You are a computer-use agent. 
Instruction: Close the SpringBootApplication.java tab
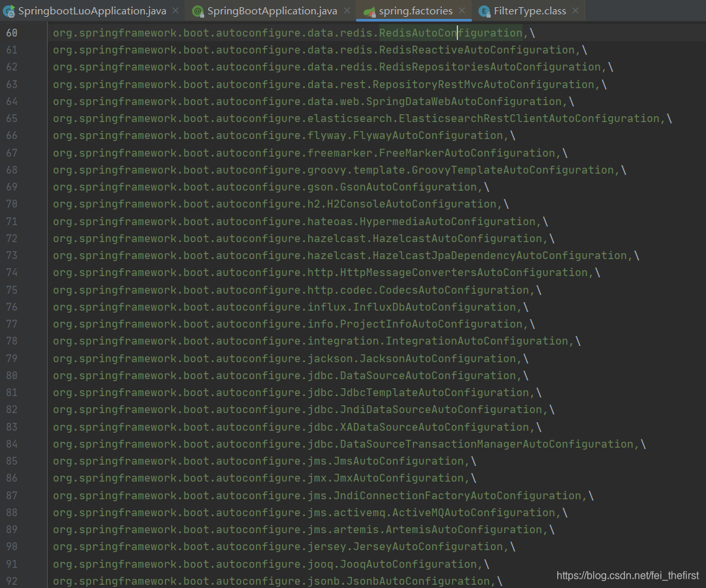click(x=347, y=10)
